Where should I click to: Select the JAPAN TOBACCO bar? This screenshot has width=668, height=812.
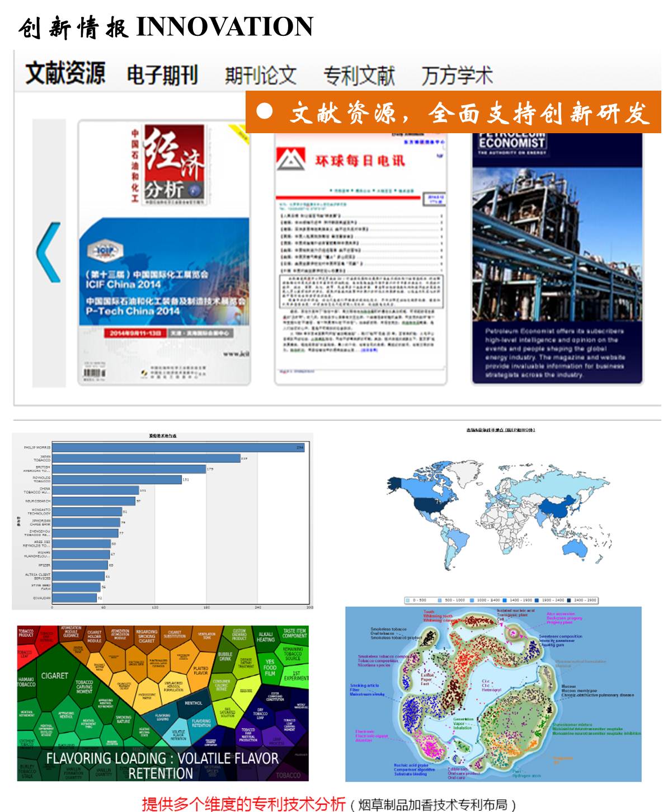146,458
